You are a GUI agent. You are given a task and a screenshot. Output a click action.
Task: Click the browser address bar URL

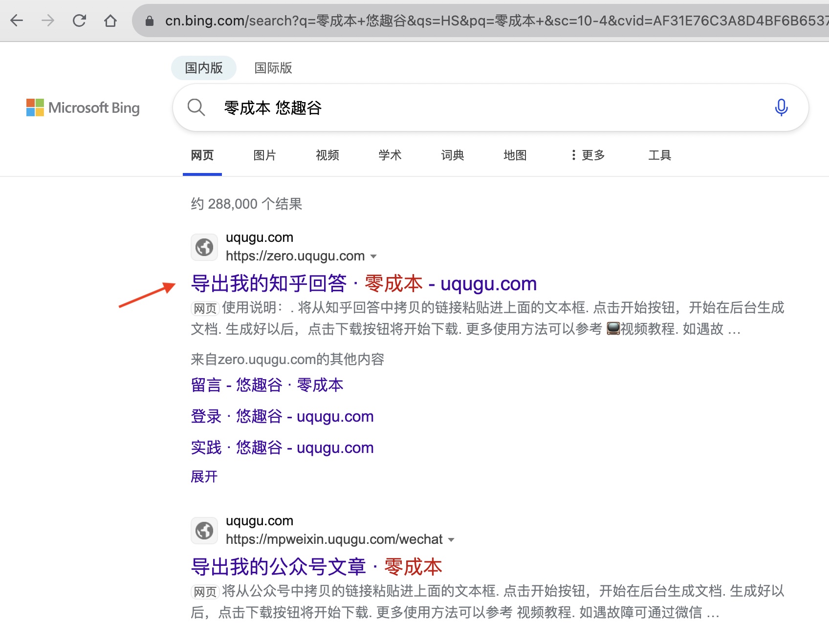pyautogui.click(x=497, y=21)
